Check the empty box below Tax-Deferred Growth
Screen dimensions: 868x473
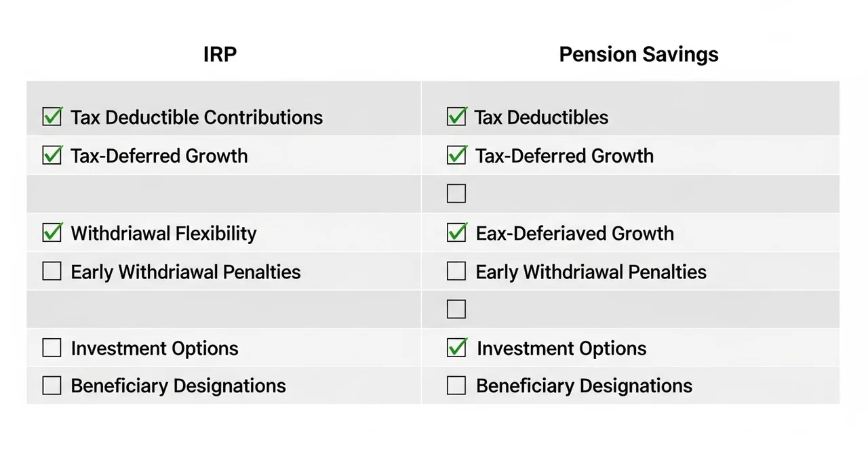(456, 194)
